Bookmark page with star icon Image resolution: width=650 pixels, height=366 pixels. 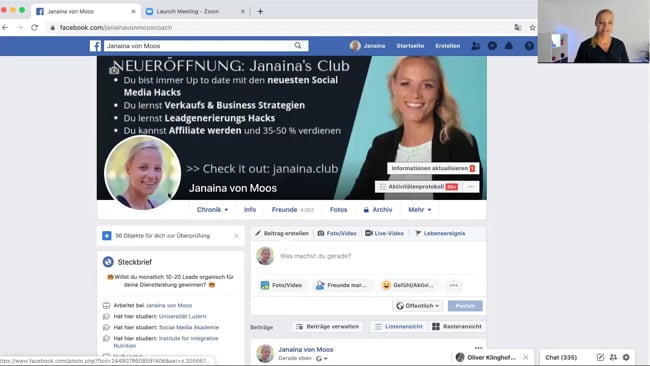[532, 28]
